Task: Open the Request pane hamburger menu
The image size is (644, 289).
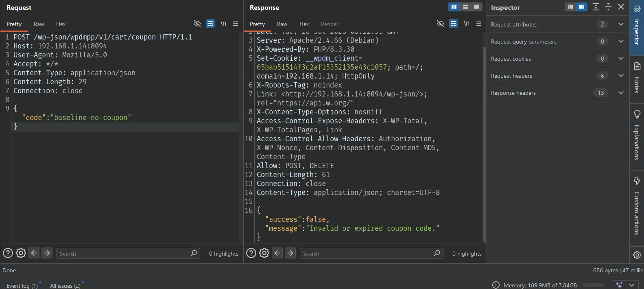Action: [236, 24]
